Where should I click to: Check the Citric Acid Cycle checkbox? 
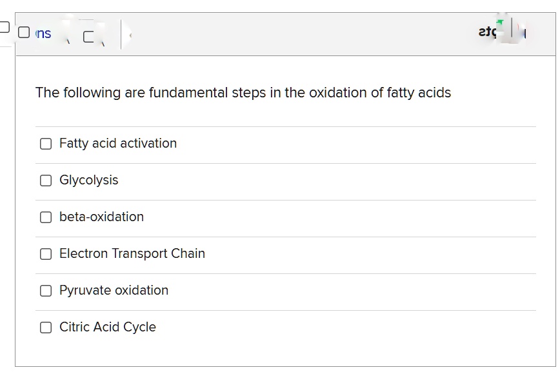point(45,328)
